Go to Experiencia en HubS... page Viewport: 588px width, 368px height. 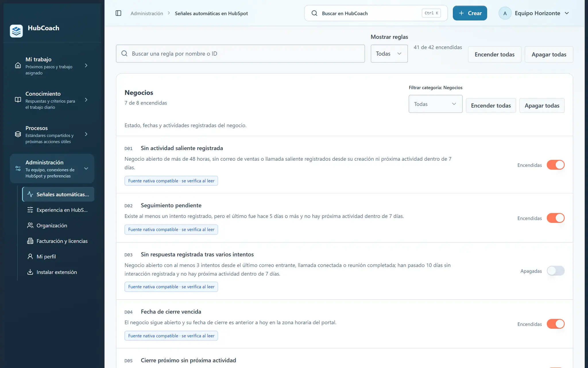[58, 210]
